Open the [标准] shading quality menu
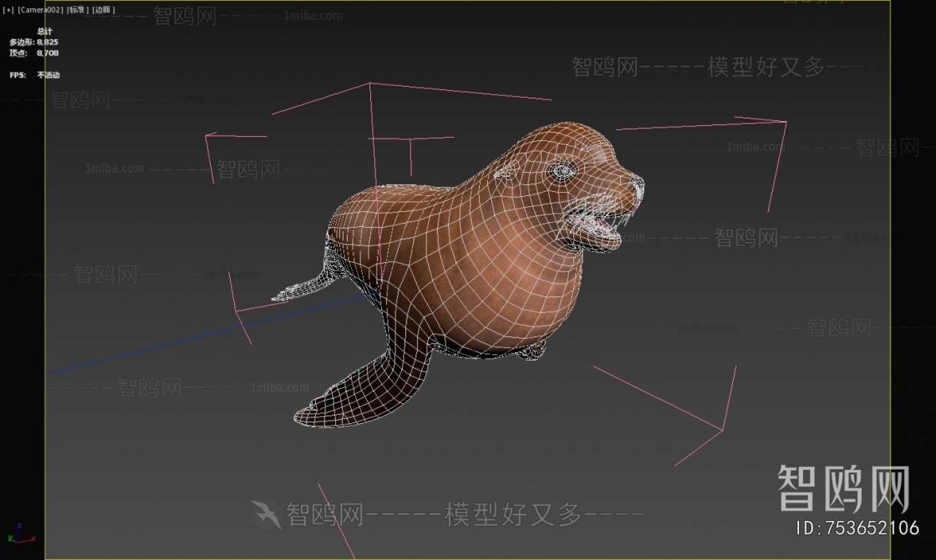936x560 pixels. pos(78,10)
